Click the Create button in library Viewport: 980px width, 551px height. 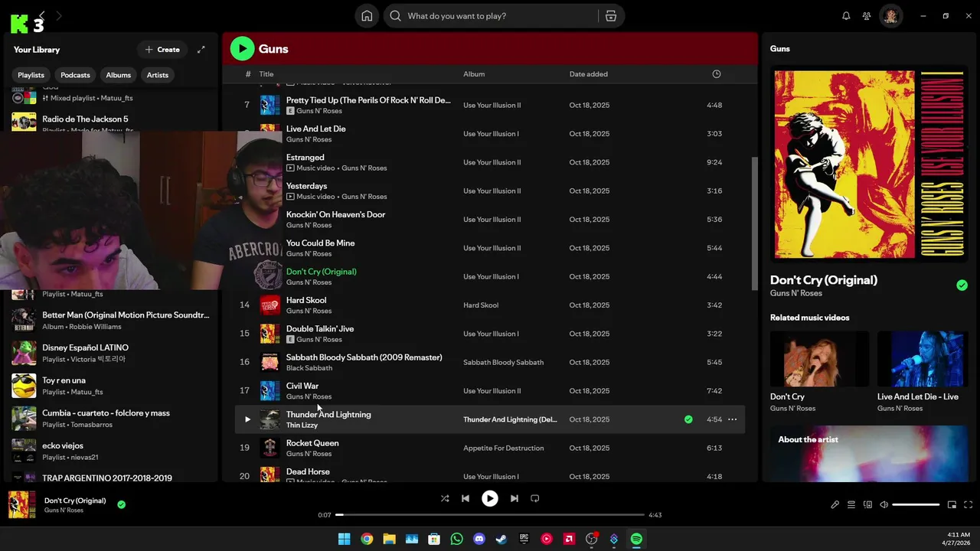pyautogui.click(x=162, y=50)
